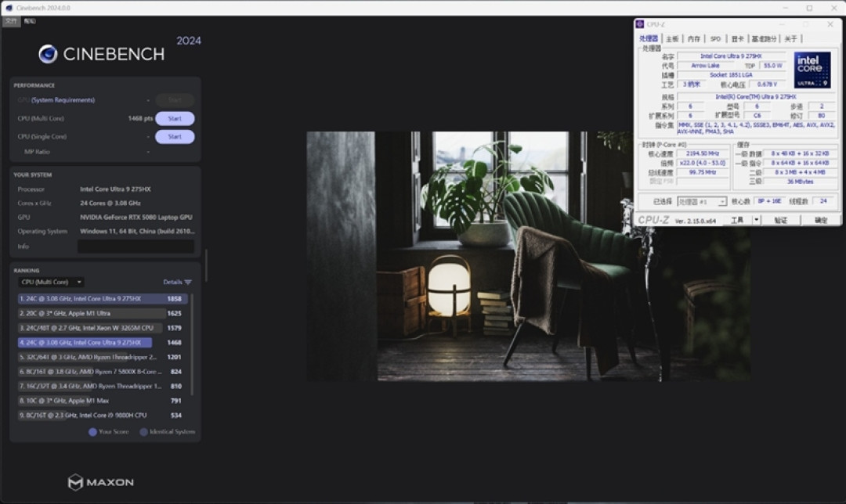846x504 pixels.
Task: Expand the CPU-Z processor selection combo box
Action: (702, 202)
